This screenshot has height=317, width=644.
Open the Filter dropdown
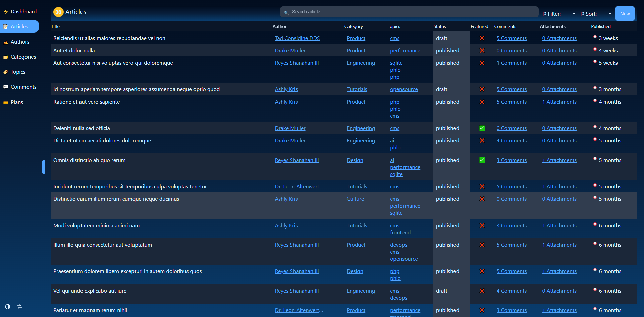(x=559, y=14)
